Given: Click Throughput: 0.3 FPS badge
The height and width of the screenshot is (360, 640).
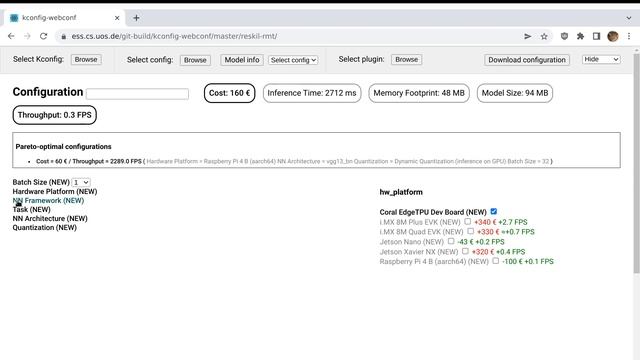Looking at the screenshot, I should pyautogui.click(x=55, y=115).
